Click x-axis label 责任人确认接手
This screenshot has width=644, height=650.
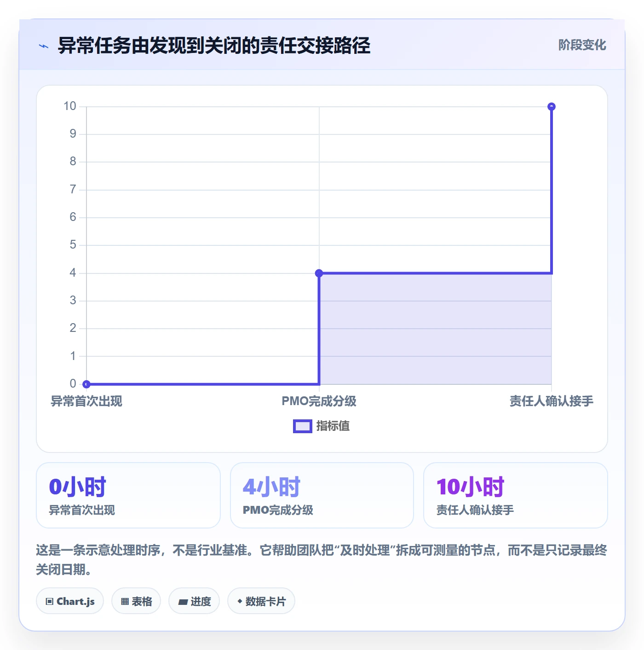(551, 401)
